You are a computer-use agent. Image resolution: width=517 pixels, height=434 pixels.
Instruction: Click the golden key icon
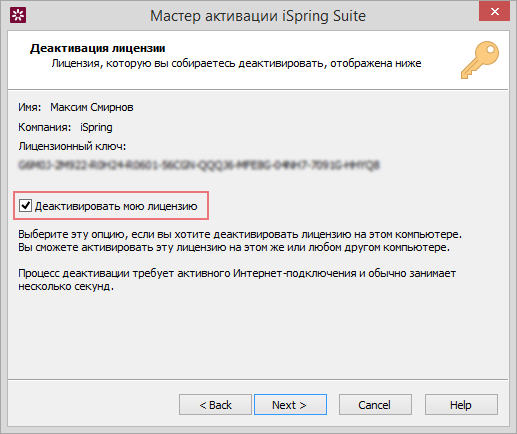[480, 60]
